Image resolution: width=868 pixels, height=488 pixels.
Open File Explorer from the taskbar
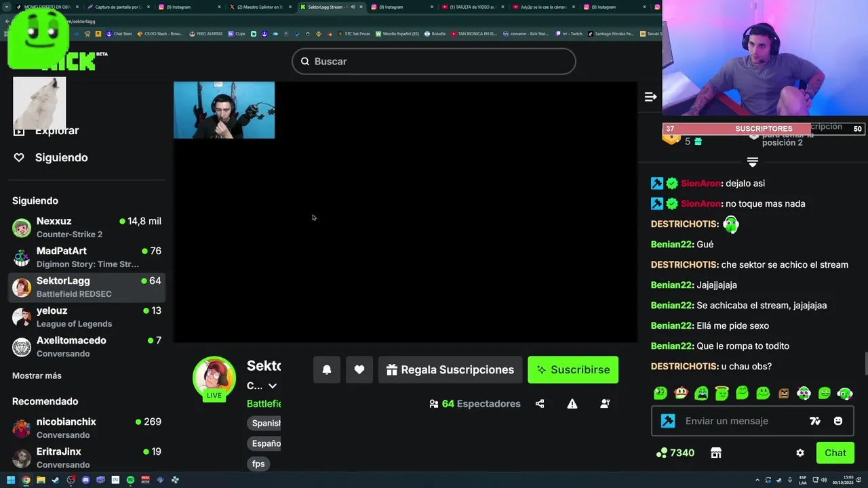coord(41,480)
